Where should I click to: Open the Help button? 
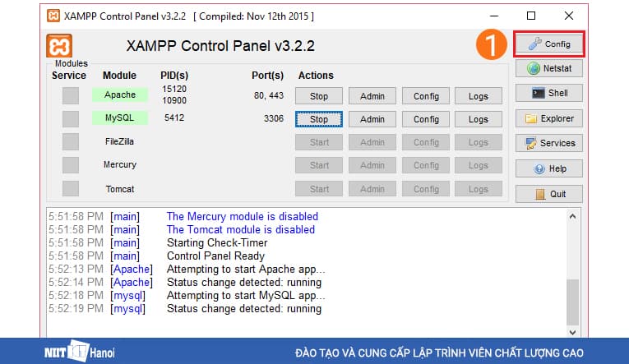(x=548, y=168)
